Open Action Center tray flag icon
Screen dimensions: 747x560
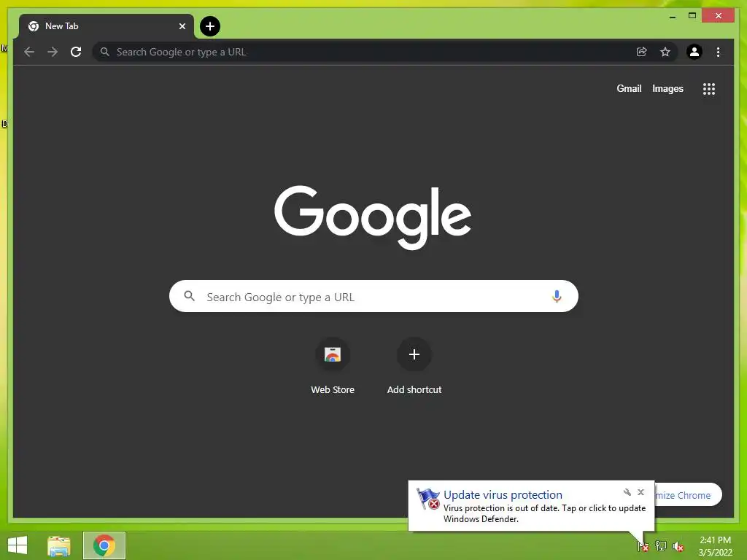[643, 546]
